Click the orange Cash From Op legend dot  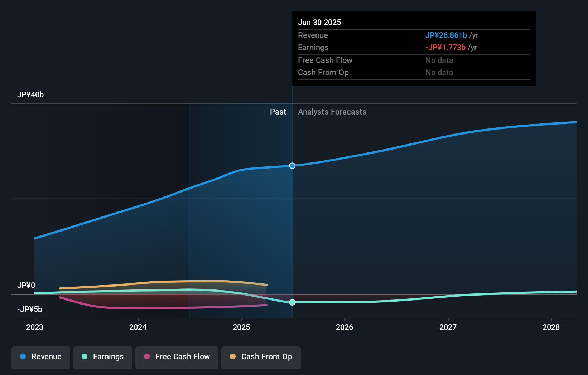click(x=233, y=356)
